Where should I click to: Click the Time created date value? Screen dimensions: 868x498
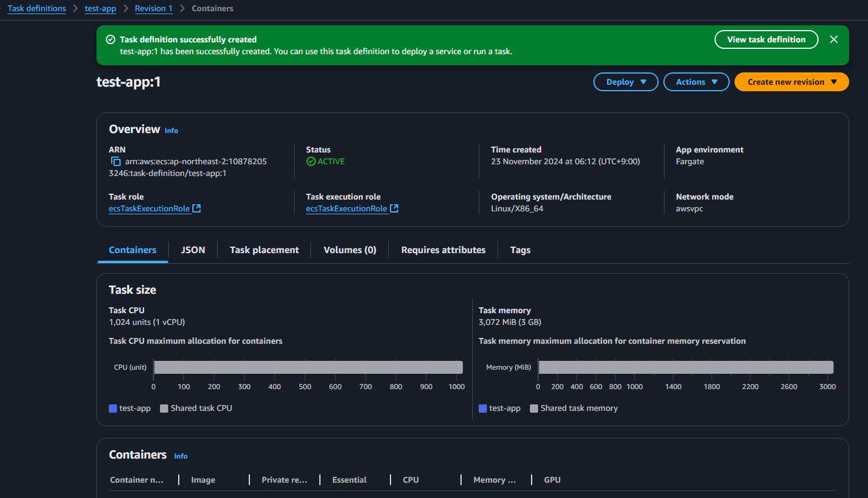tap(565, 161)
